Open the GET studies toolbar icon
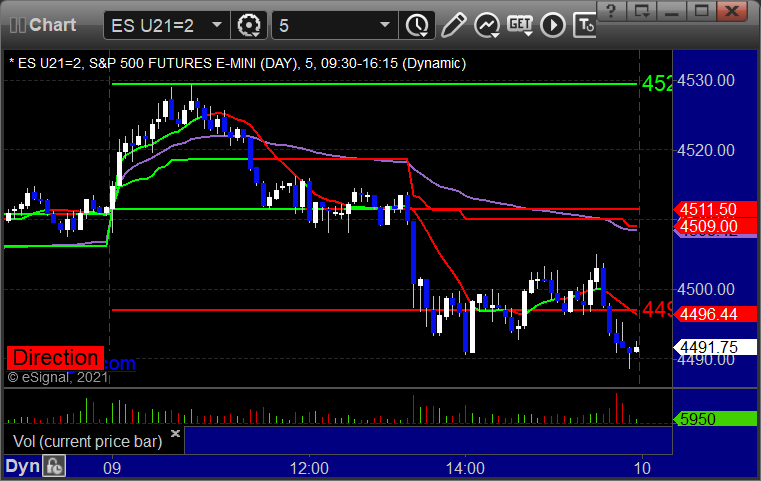Screen dimensions: 761x481 (520, 25)
